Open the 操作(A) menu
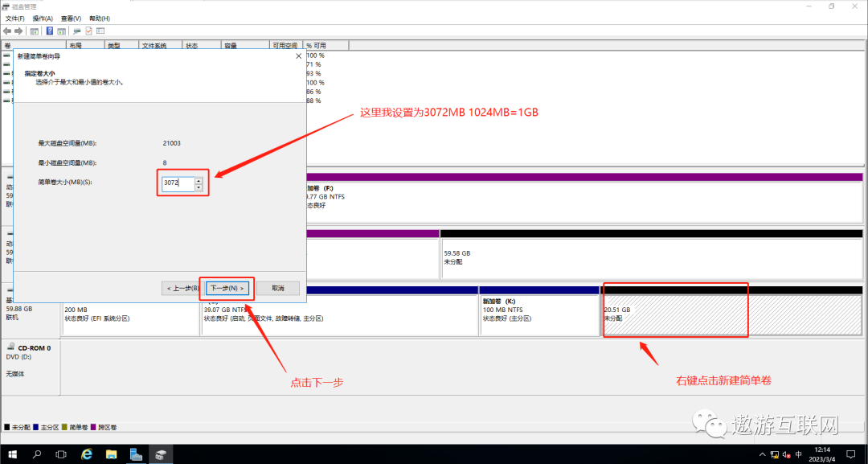This screenshot has height=464, width=868. 43,18
